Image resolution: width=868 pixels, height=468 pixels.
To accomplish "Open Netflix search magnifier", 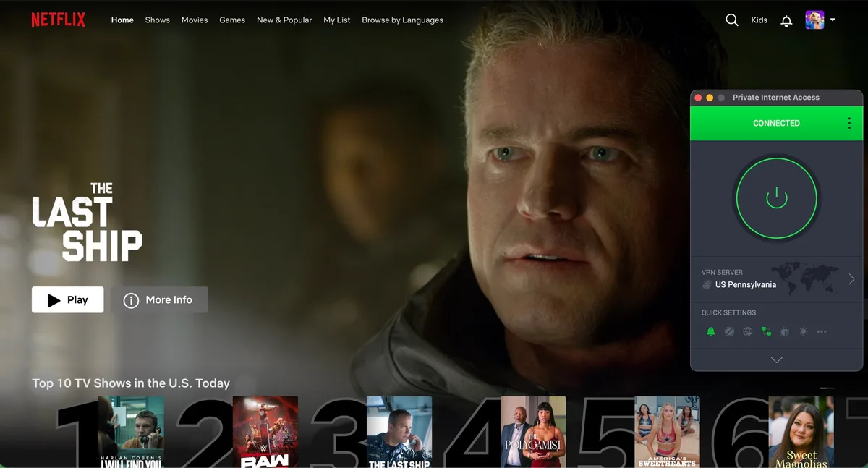I will (x=732, y=20).
